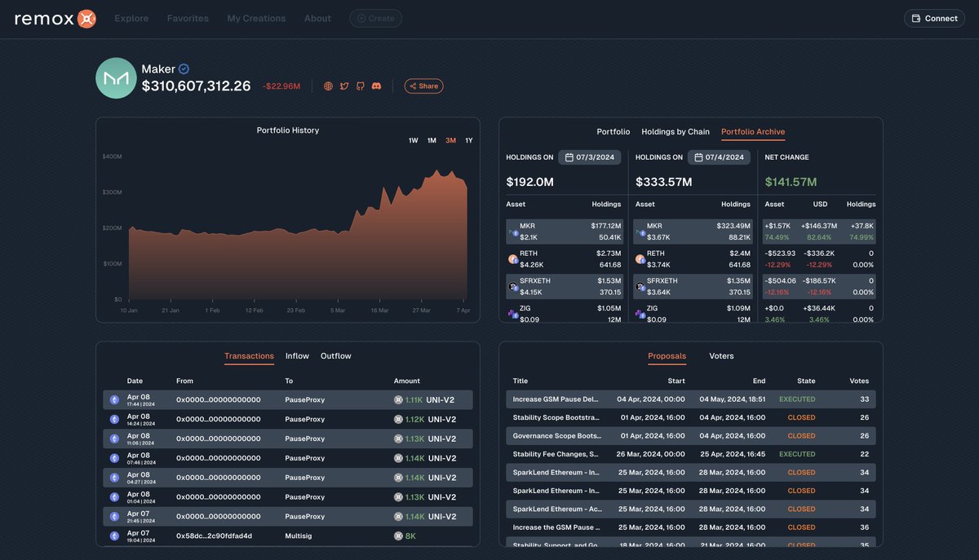
Task: Click the Votes column header
Action: click(859, 381)
